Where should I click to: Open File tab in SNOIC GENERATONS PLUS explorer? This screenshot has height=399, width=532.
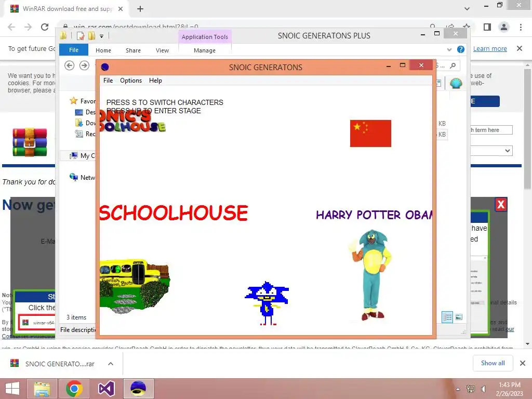(74, 50)
